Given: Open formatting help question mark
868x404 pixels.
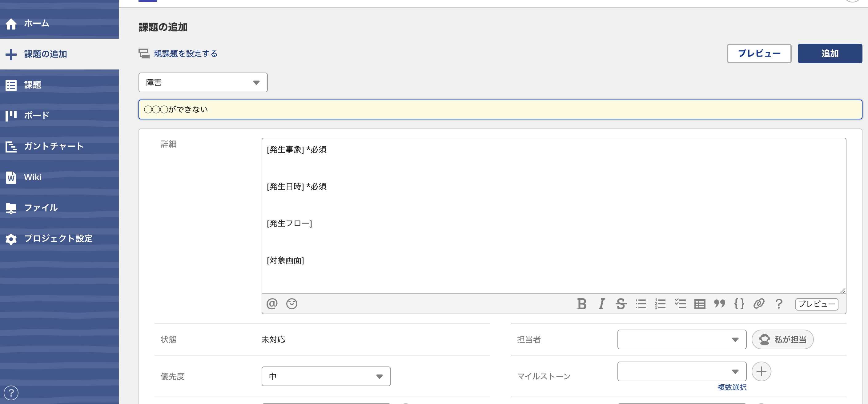Looking at the screenshot, I should click(x=779, y=304).
